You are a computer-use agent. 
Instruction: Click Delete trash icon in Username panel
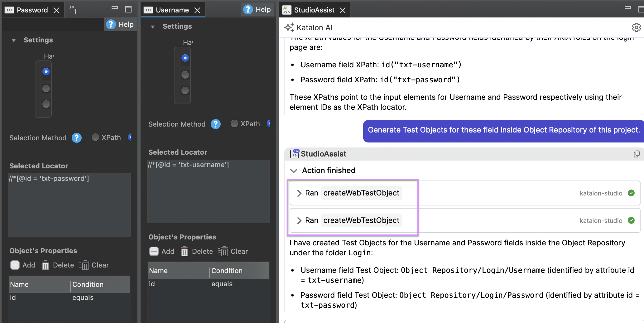click(185, 251)
